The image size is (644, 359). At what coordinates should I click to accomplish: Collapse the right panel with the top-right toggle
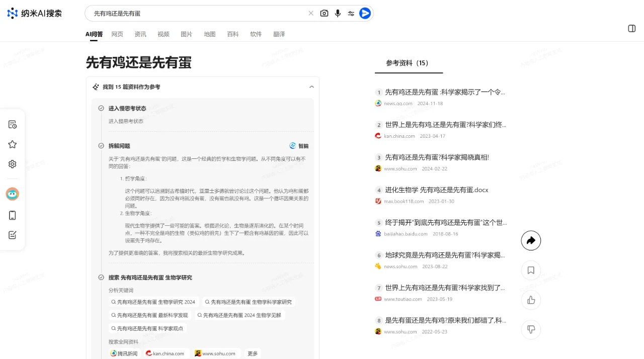tap(631, 29)
